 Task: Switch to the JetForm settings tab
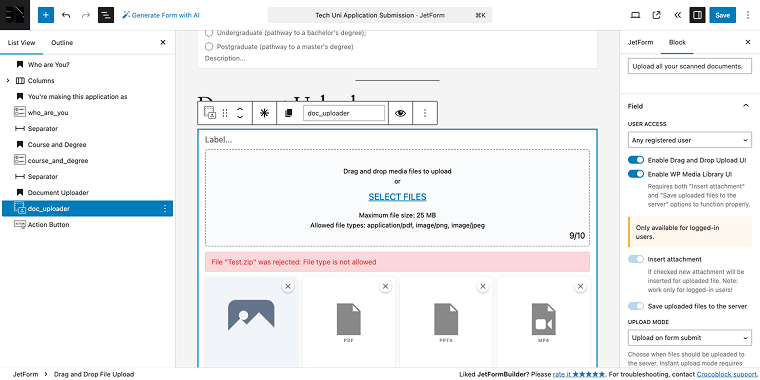click(x=640, y=42)
